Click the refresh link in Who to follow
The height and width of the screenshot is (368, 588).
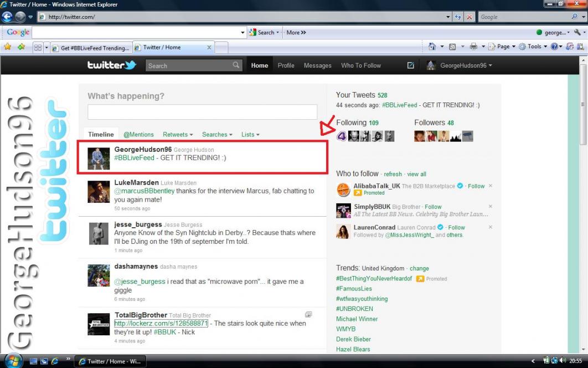pyautogui.click(x=393, y=174)
